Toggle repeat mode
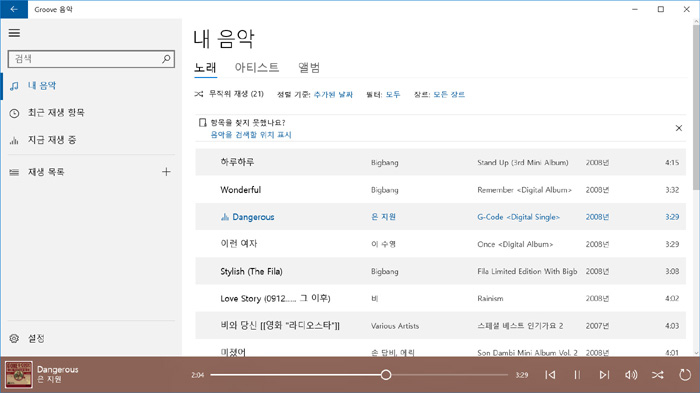 point(685,375)
